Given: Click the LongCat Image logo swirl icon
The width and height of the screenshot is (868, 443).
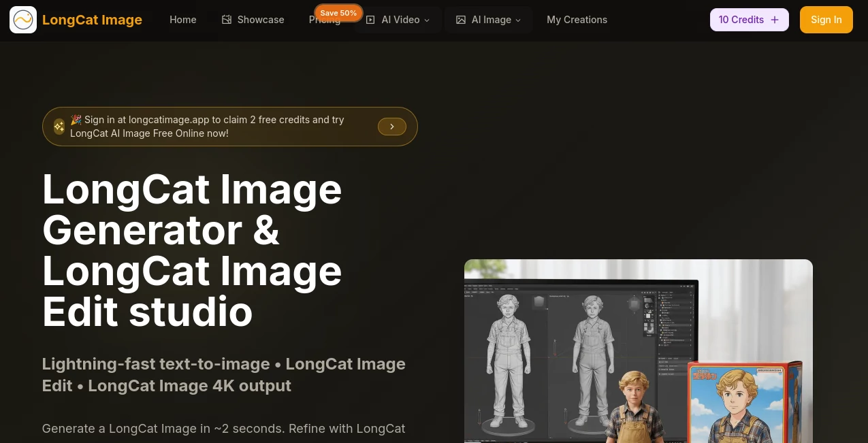Looking at the screenshot, I should point(23,20).
